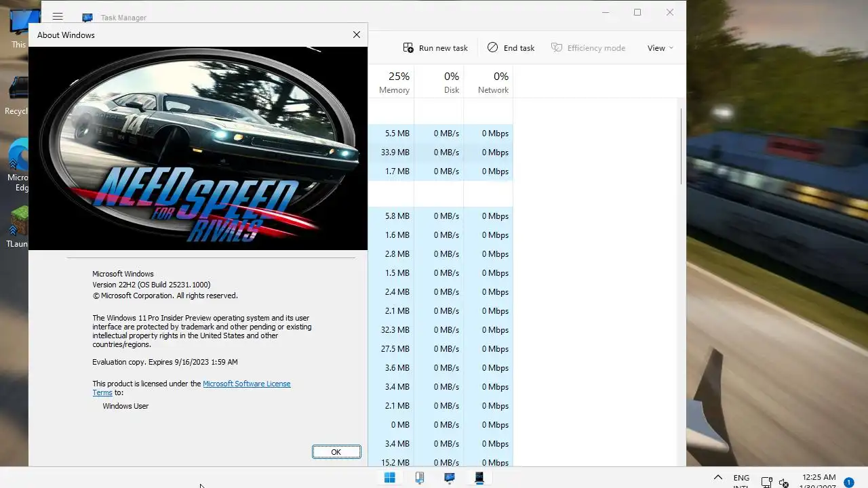This screenshot has height=488, width=868.
Task: Click network value in 32.3 MB row
Action: click(x=489, y=330)
